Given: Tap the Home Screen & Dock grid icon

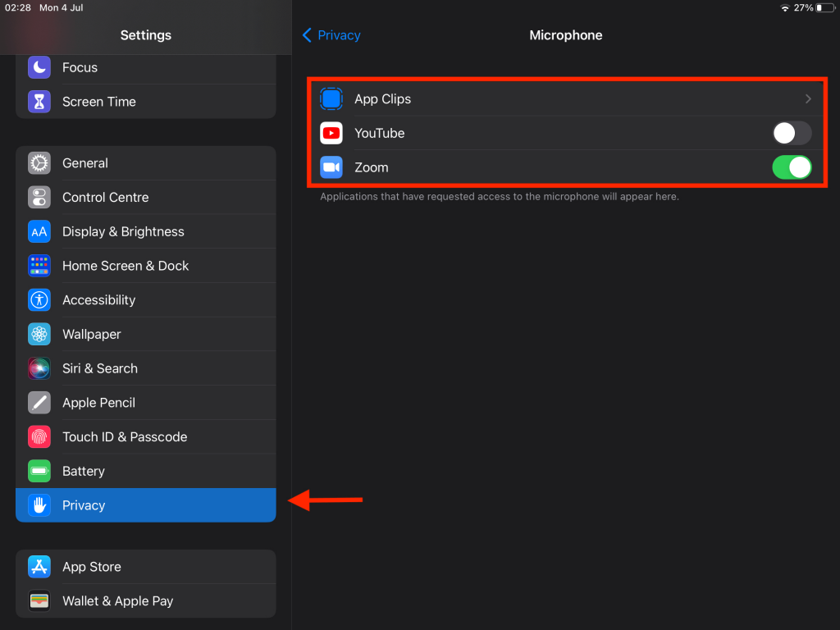Looking at the screenshot, I should [x=39, y=266].
